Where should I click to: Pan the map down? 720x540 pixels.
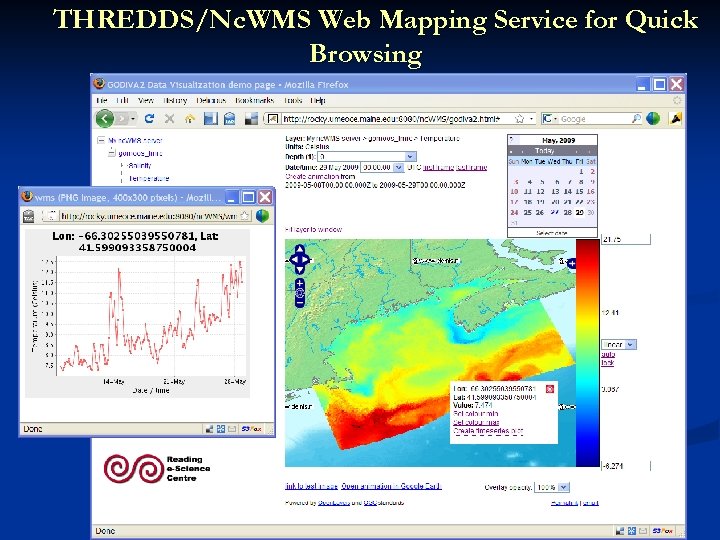tap(299, 270)
